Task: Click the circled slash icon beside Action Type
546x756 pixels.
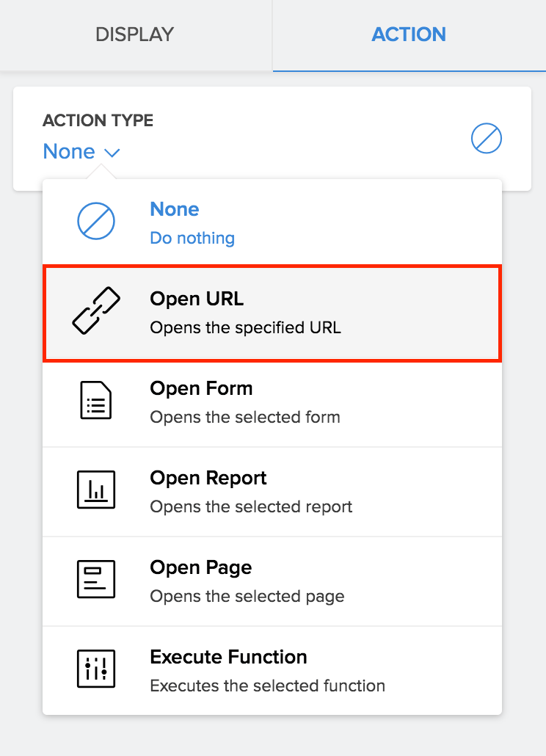Action: 486,138
